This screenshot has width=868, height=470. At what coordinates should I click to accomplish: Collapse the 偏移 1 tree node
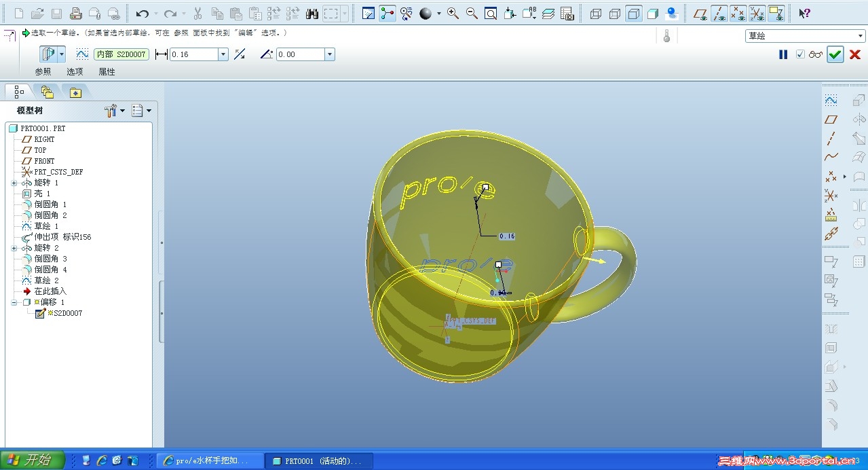tap(14, 302)
